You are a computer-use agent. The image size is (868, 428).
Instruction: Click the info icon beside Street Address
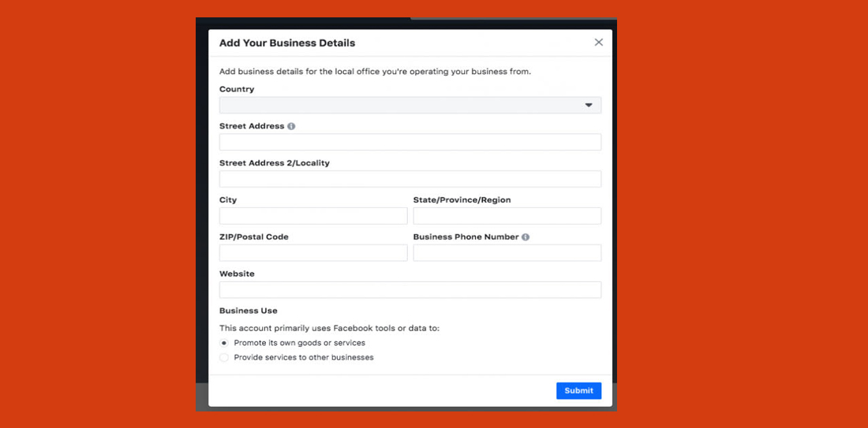click(291, 126)
